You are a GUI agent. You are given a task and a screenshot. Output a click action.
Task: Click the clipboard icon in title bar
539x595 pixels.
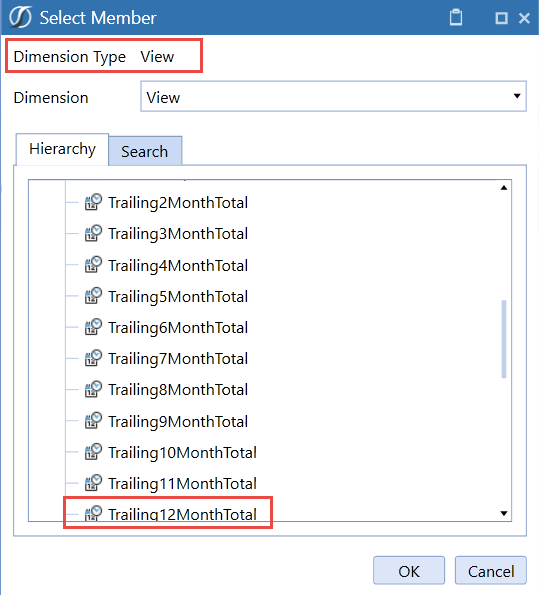456,17
